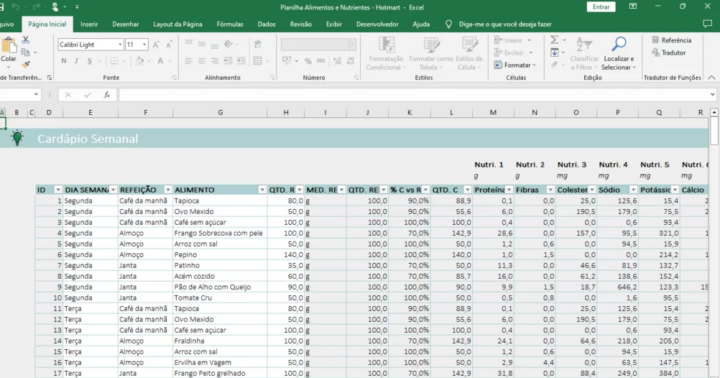
Task: Click the green lightbulb icon
Action: [17, 138]
